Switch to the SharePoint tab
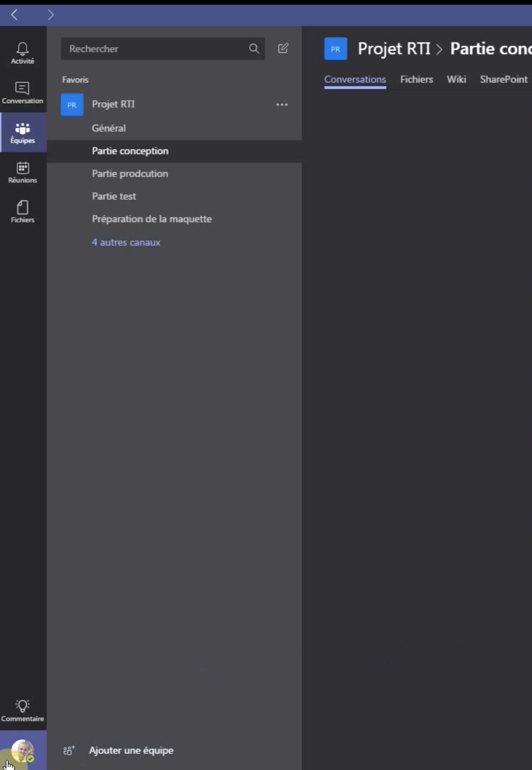 tap(504, 79)
